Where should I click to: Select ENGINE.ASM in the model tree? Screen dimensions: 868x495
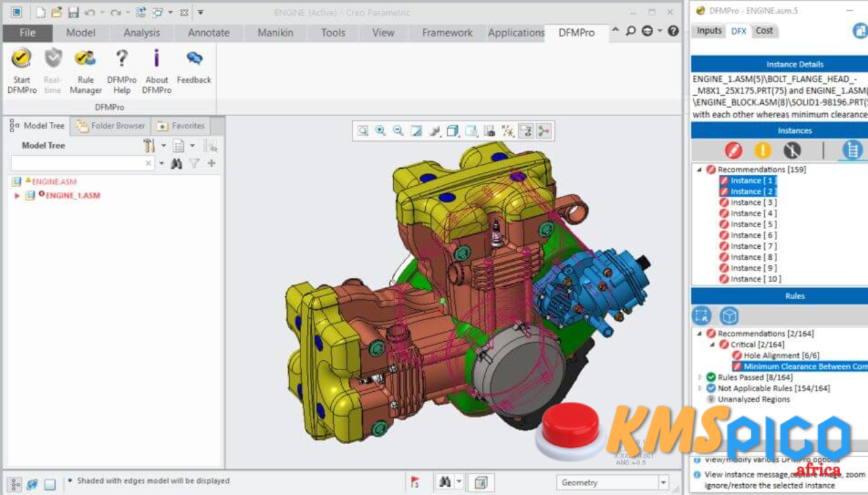[54, 182]
